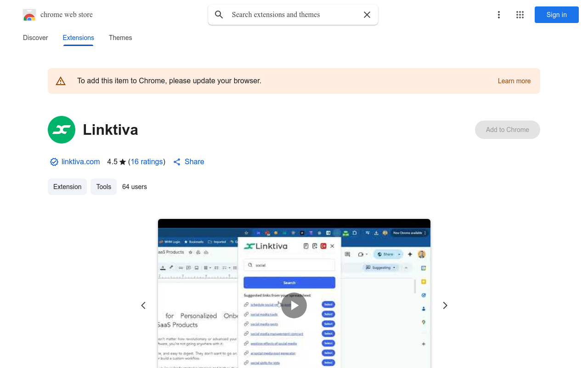Click the rating star icon
Screen dimensions: 588x368
123,162
